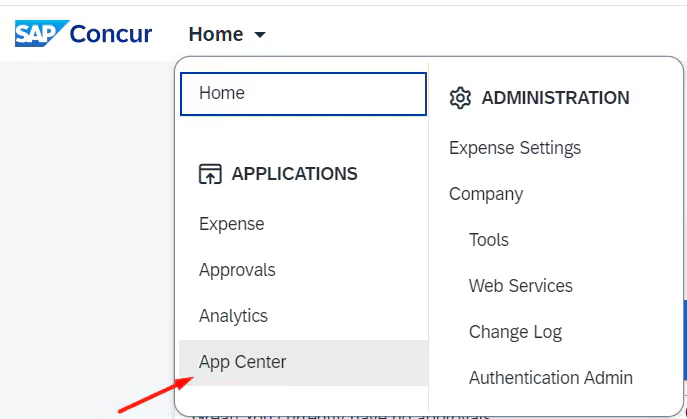Screen dimensions: 687x419
Task: View the Change Log
Action: coord(515,332)
